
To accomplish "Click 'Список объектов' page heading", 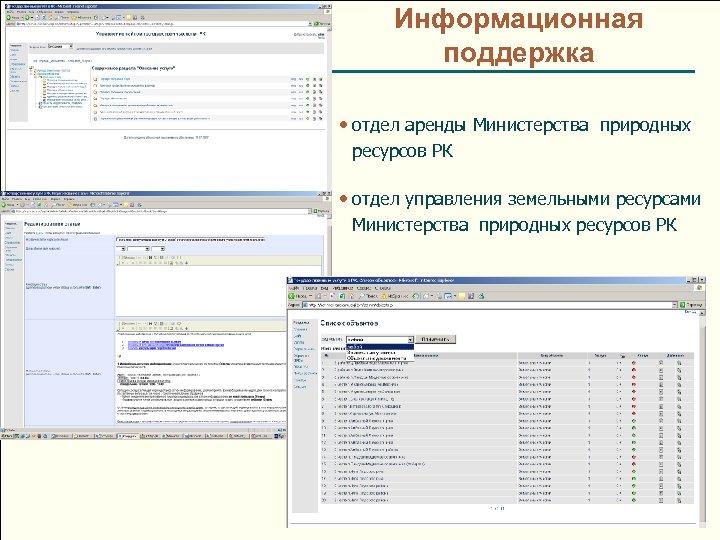I will pos(349,323).
